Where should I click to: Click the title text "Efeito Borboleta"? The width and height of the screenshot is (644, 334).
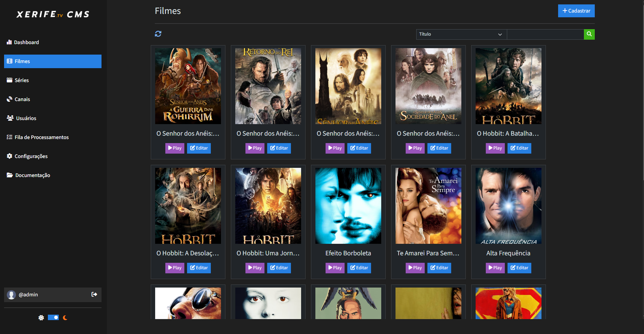point(348,253)
